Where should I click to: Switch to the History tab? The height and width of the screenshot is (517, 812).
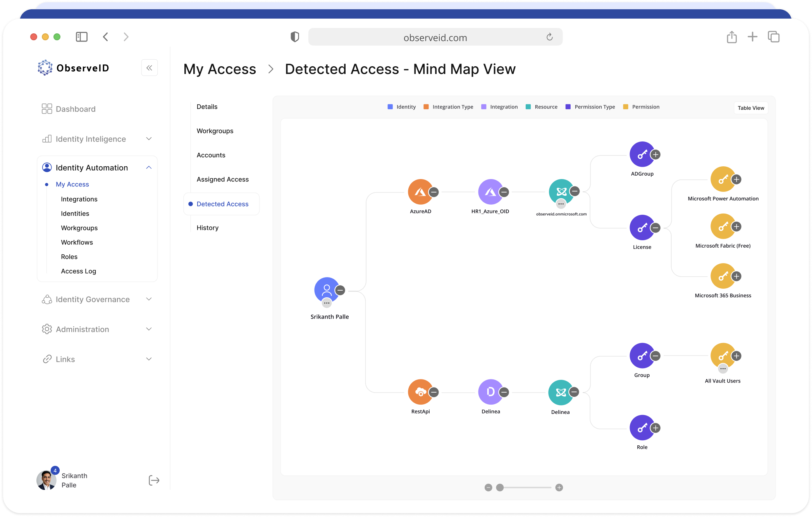tap(207, 228)
